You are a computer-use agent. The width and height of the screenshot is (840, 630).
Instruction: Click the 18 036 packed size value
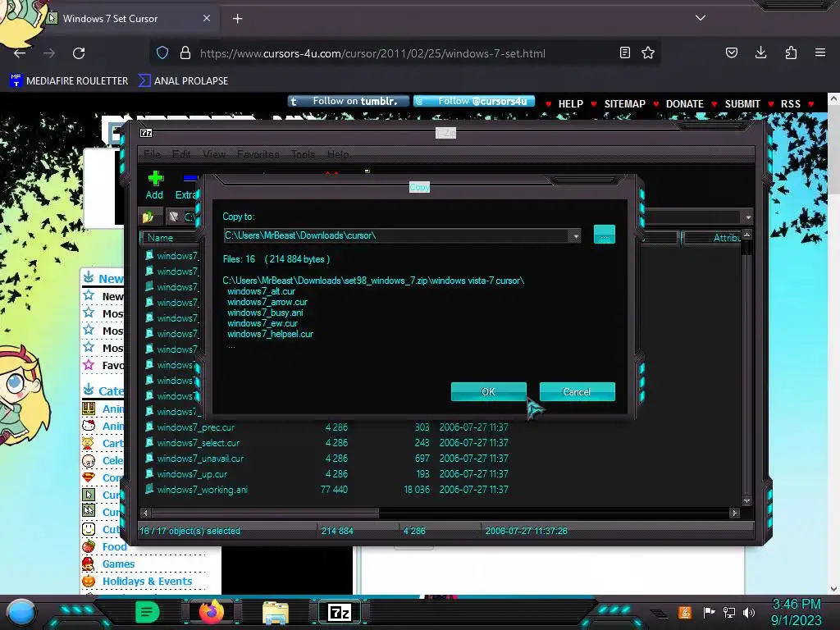(416, 490)
